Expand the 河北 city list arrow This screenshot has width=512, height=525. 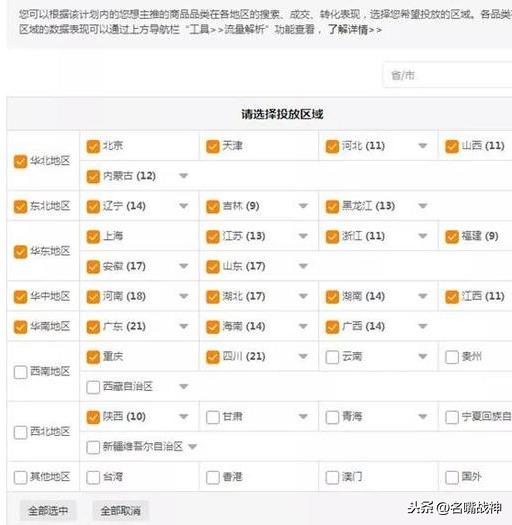(x=423, y=146)
